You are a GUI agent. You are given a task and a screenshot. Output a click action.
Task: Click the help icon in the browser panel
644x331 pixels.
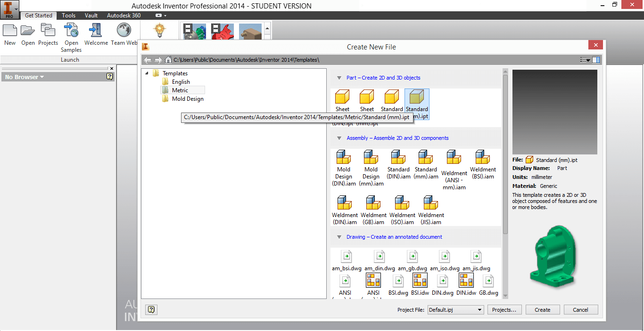tap(110, 77)
